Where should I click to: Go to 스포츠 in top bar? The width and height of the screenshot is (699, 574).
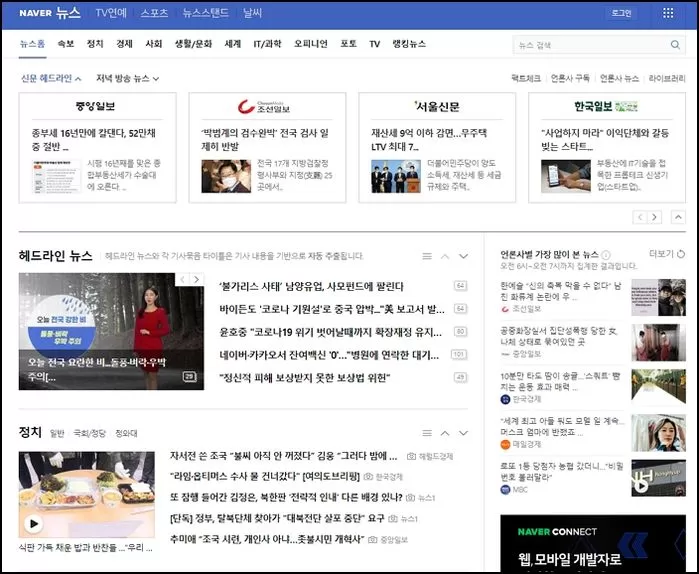(154, 13)
